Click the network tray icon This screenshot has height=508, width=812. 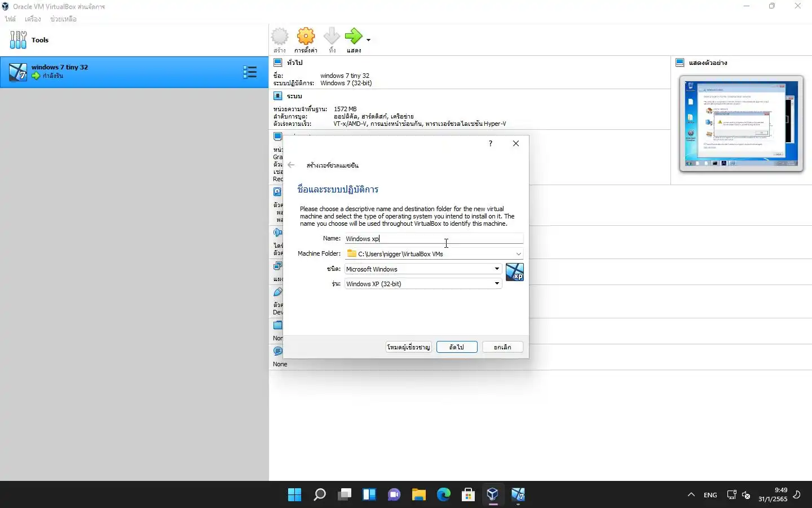coord(731,495)
